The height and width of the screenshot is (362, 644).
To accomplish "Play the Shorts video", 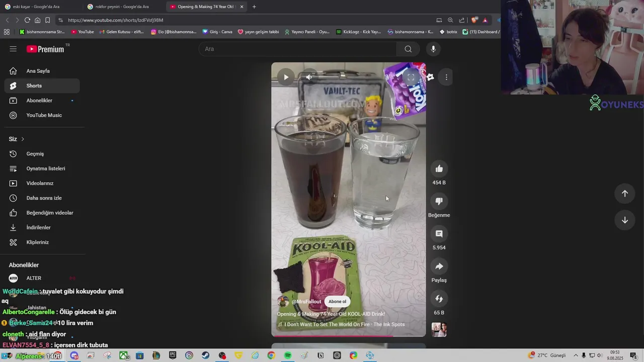I will 286,77.
